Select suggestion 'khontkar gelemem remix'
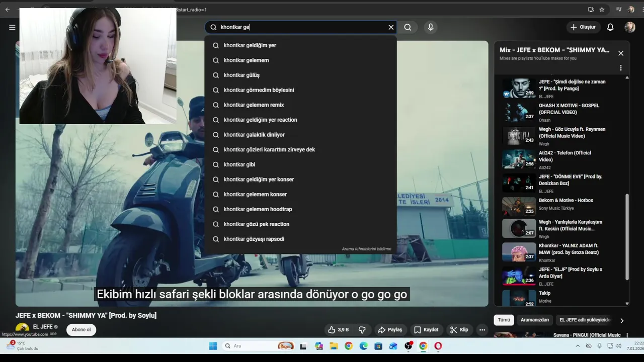Screen dimensions: 644x362 300,105
